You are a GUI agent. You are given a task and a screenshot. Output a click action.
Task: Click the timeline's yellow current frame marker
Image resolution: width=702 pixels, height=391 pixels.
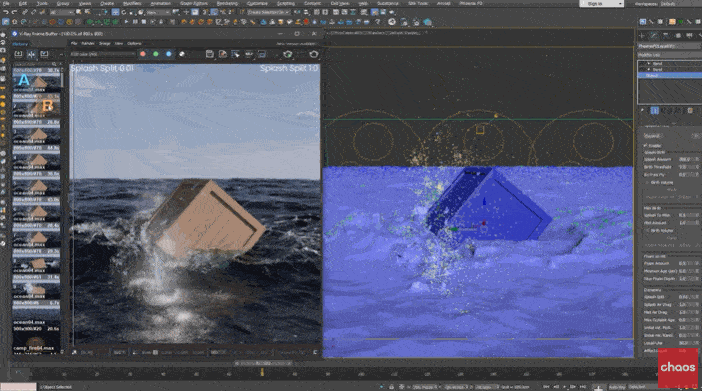click(x=262, y=372)
